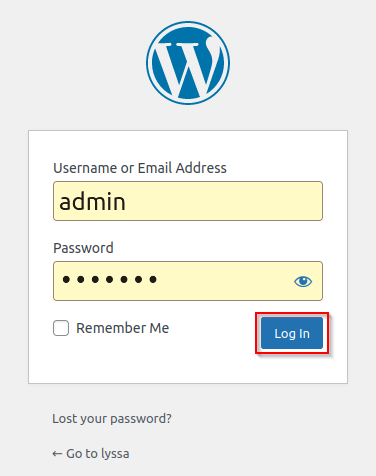Click the Password label text
Screen dimensions: 376x476
point(83,248)
